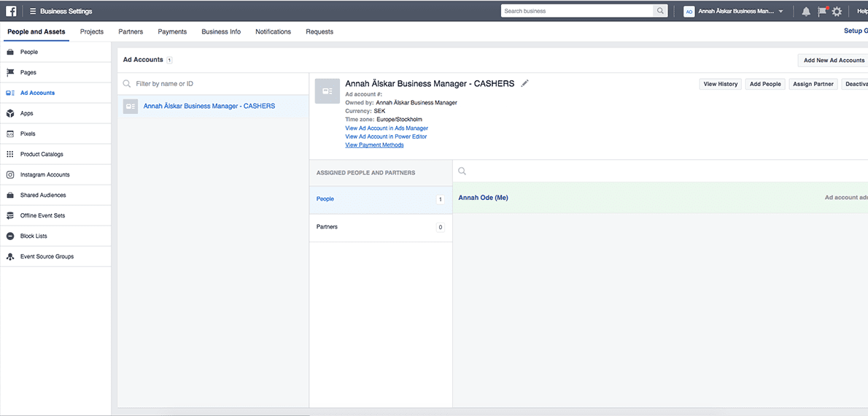
Task: Select Pixels in the left sidebar
Action: tap(28, 134)
